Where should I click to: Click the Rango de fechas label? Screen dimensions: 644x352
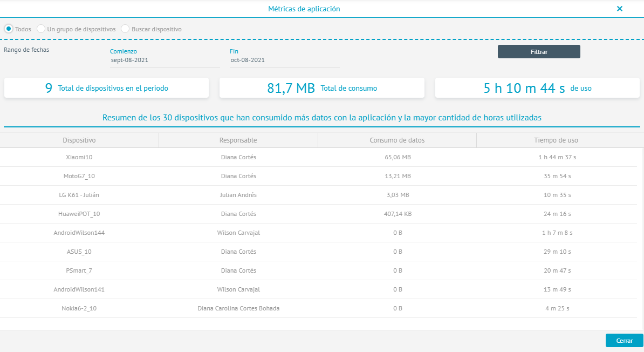(26, 50)
